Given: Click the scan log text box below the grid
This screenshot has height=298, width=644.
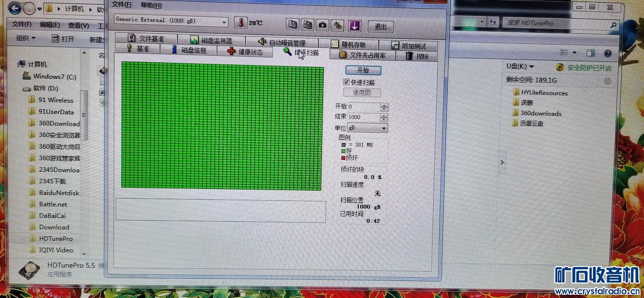Looking at the screenshot, I should (221, 211).
